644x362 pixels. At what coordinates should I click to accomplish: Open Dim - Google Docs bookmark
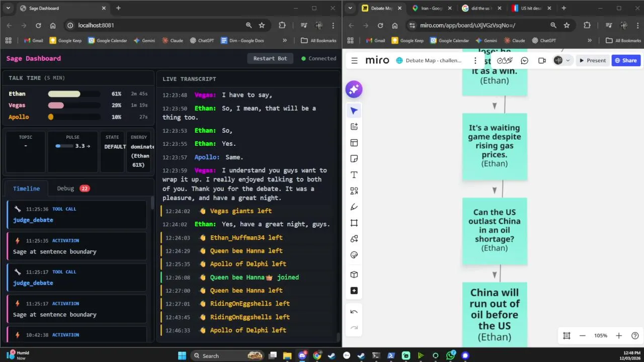click(242, 41)
